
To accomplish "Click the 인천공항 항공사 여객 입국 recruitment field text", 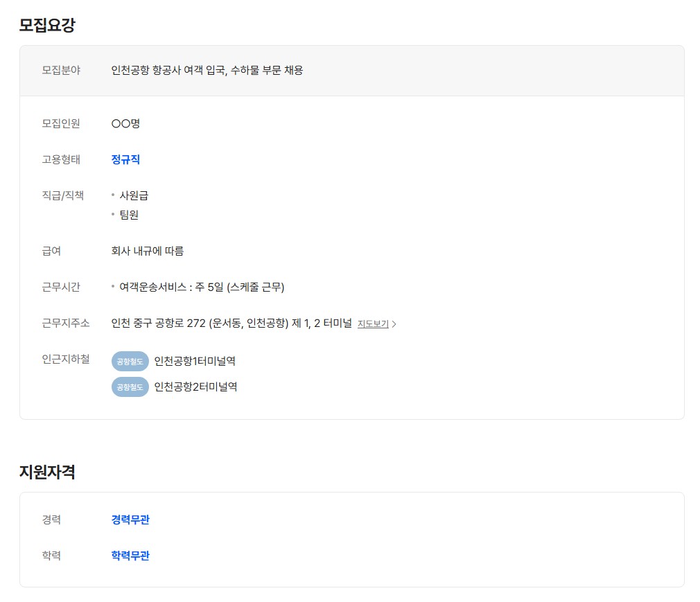I will coord(207,70).
